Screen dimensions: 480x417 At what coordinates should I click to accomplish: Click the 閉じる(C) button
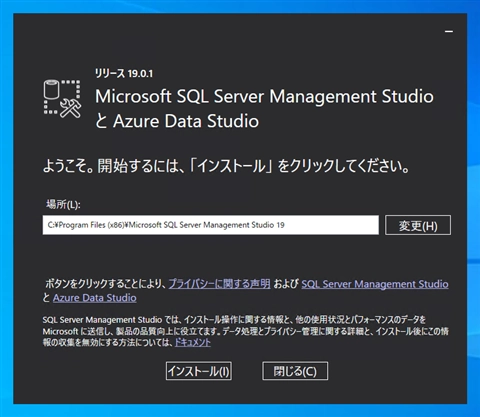point(295,371)
